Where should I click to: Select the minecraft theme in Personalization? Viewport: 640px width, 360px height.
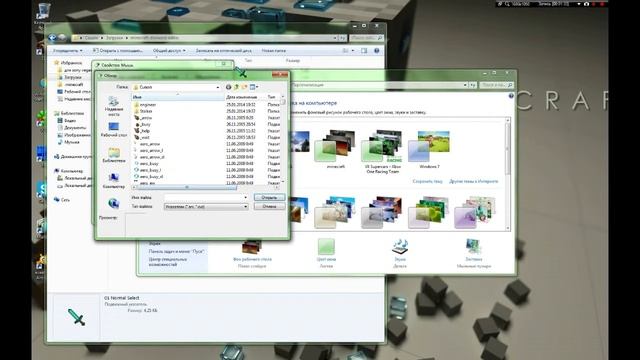[x=335, y=149]
